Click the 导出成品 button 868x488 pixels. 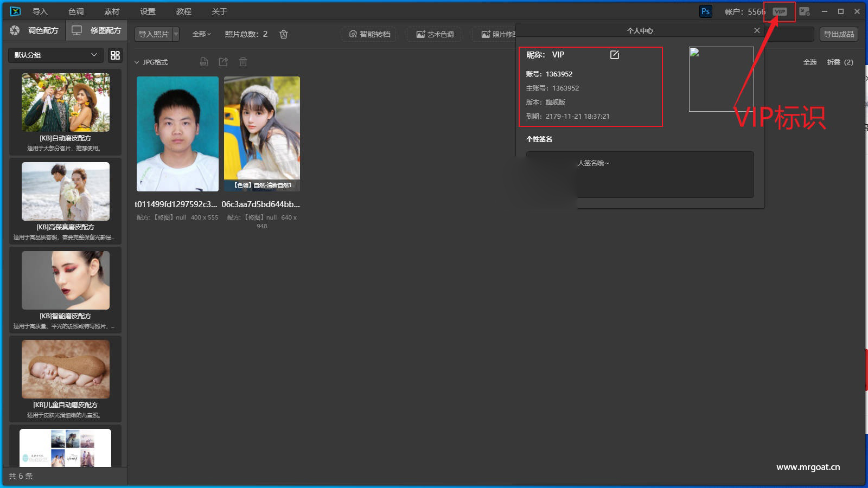[x=838, y=34]
